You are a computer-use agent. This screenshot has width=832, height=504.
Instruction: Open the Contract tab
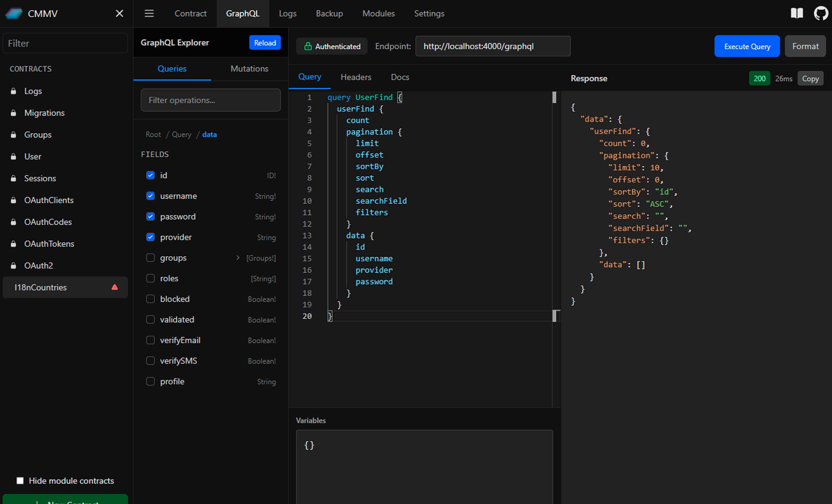pyautogui.click(x=191, y=13)
